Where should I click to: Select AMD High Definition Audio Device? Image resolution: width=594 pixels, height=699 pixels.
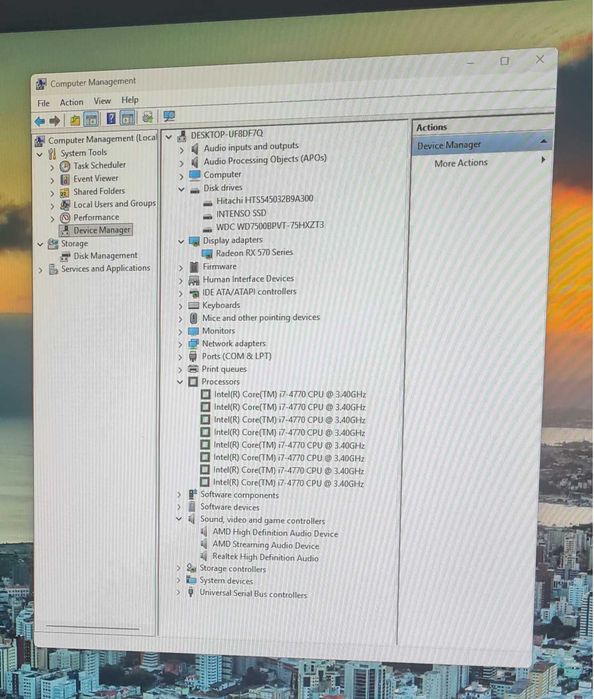point(275,533)
